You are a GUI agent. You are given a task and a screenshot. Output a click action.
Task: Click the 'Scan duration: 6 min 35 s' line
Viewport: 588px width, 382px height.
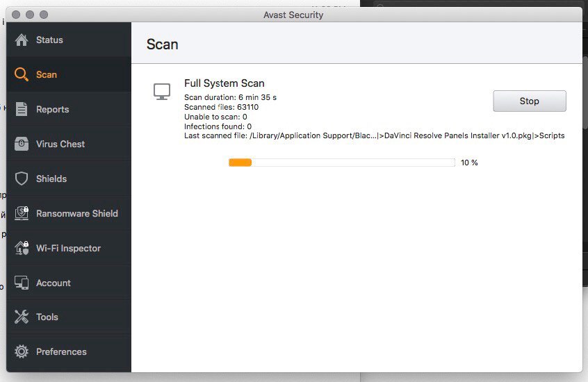(x=230, y=97)
